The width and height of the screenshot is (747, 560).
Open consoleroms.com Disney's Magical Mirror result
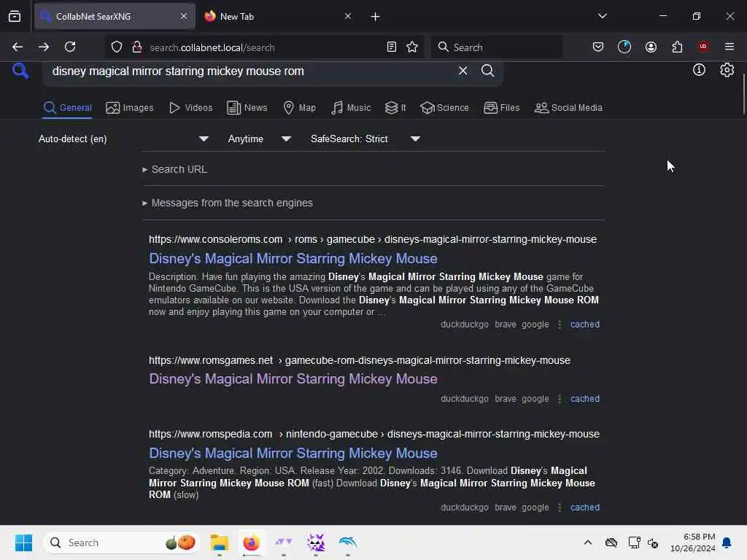[x=293, y=259]
